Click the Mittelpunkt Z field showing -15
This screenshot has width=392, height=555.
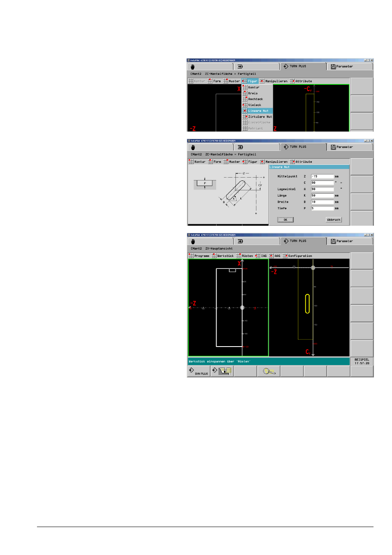(322, 176)
